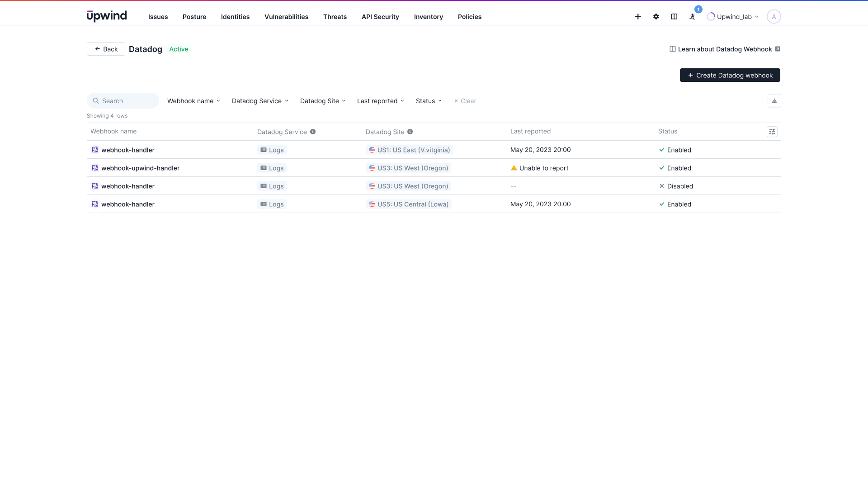Viewport: 868px width, 489px height.
Task: Open the column settings icon in table header
Action: point(772,131)
